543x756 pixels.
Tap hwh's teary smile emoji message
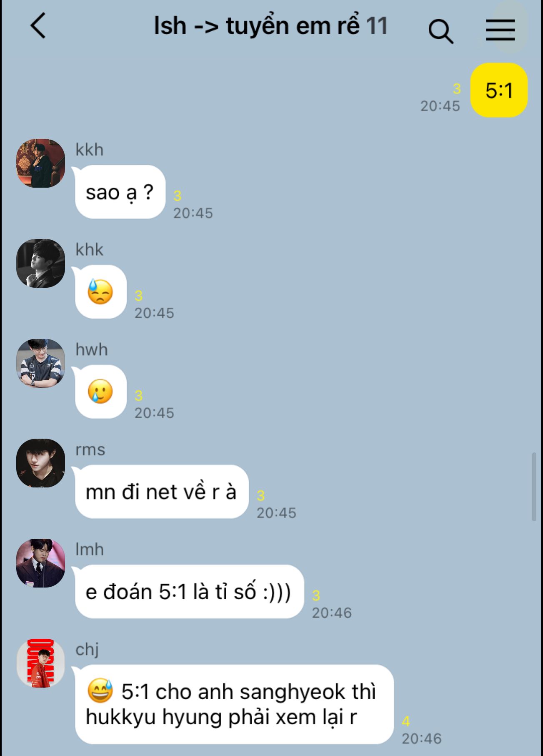click(x=100, y=392)
